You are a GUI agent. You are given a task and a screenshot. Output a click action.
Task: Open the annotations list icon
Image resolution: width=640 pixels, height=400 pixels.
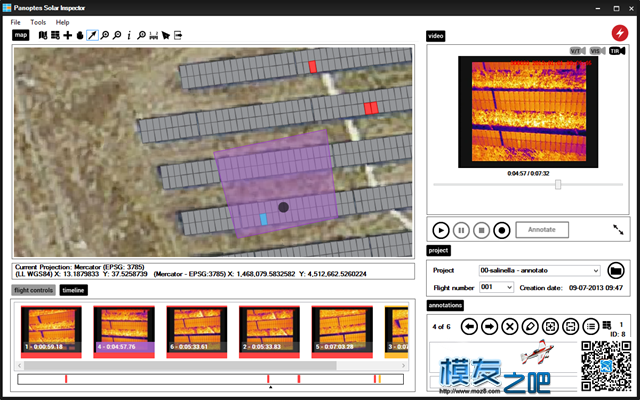pos(591,327)
